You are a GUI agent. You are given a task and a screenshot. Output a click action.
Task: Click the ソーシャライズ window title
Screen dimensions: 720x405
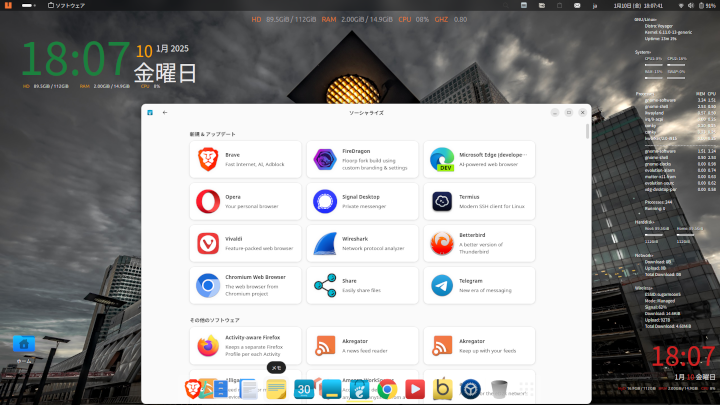point(366,113)
